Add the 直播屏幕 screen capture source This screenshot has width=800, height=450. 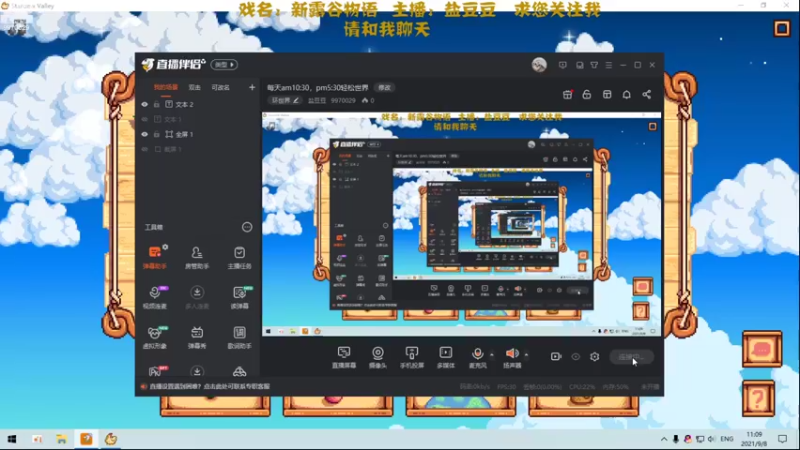344,357
